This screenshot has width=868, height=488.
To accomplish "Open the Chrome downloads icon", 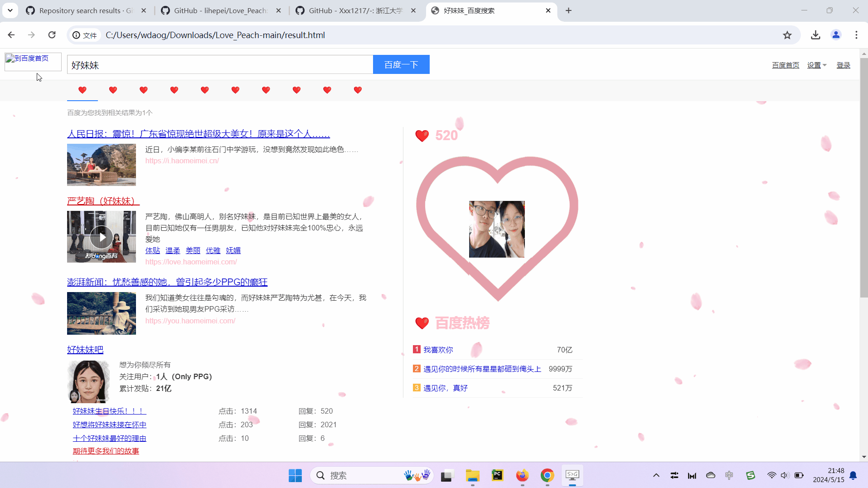I will pyautogui.click(x=815, y=35).
